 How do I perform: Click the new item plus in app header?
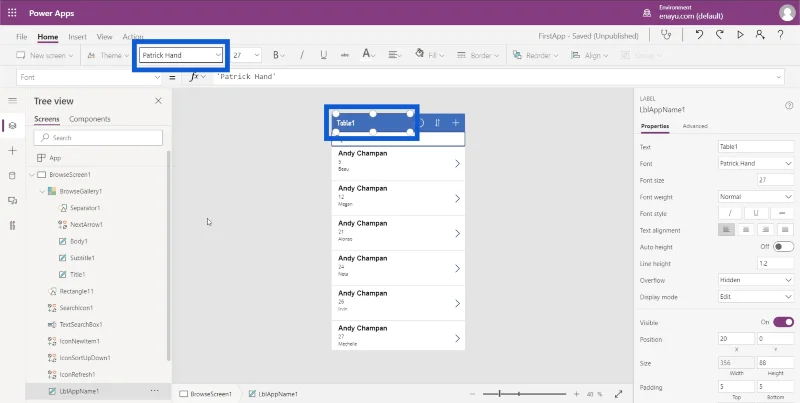point(456,123)
